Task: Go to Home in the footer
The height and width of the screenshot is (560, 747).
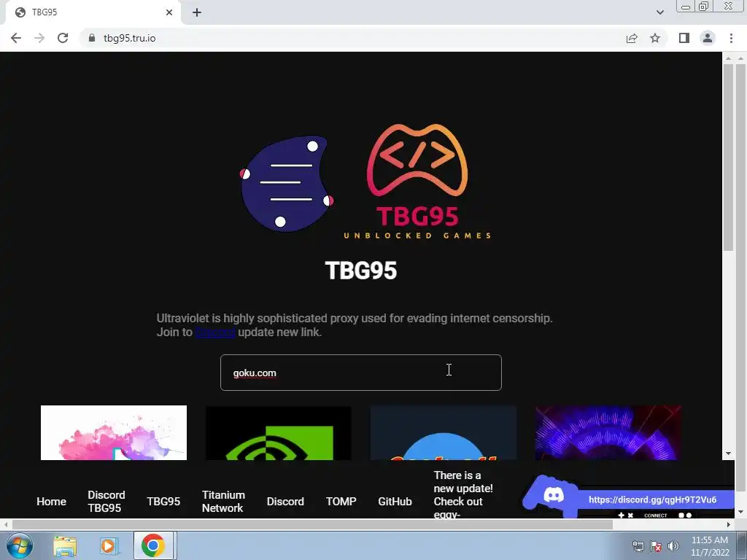Action: [52, 502]
